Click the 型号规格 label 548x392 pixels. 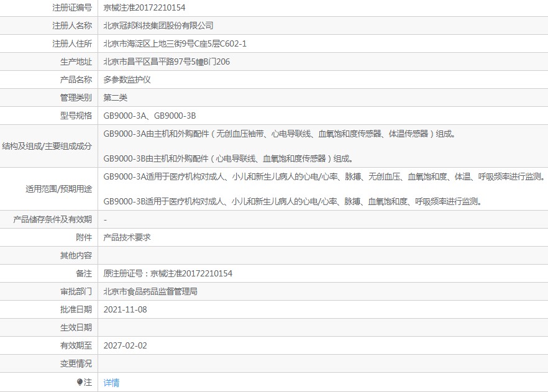(x=76, y=116)
